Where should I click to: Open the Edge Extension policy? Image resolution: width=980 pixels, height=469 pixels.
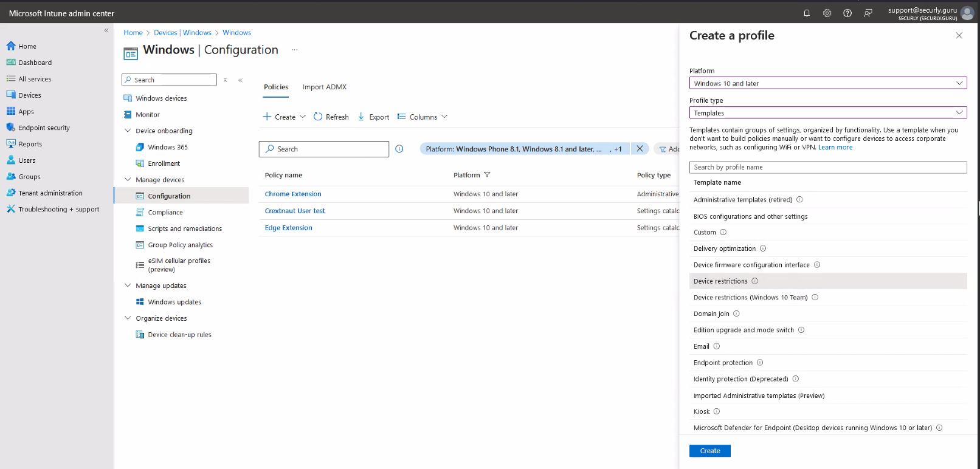(289, 228)
